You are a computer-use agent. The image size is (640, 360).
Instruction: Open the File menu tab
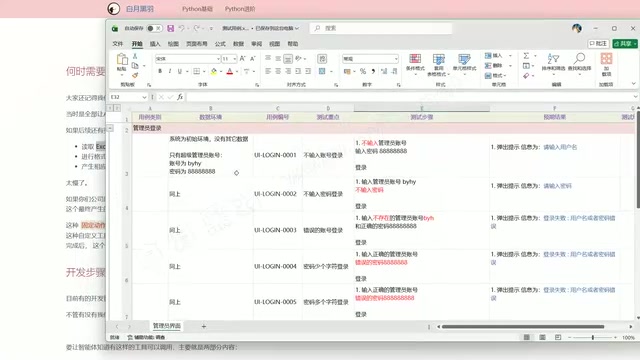point(118,44)
